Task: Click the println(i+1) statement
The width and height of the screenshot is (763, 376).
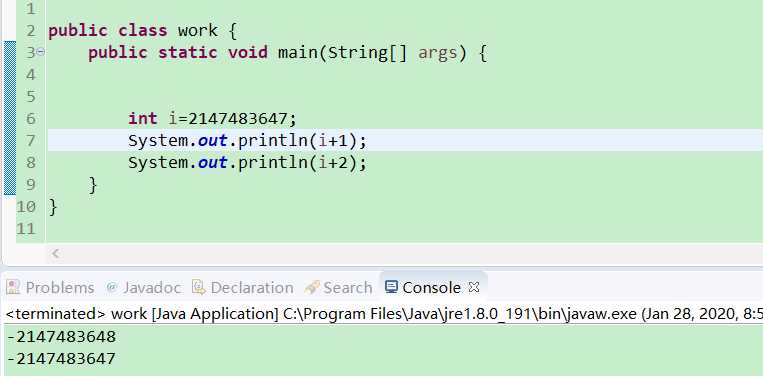Action: pyautogui.click(x=247, y=141)
